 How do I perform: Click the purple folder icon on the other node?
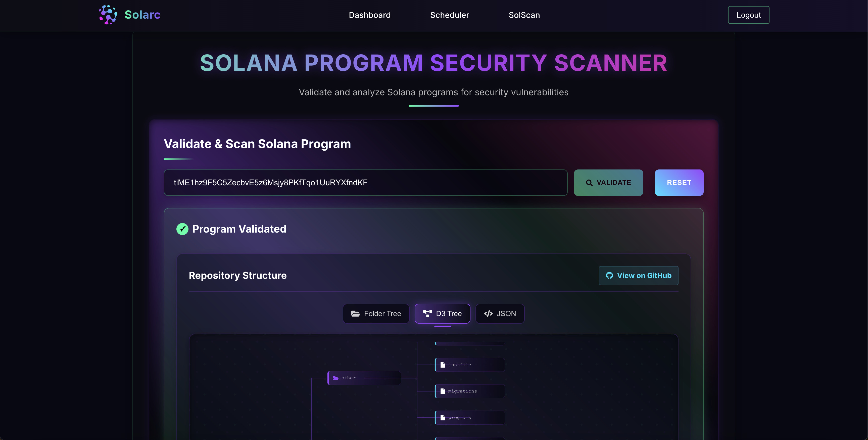(x=335, y=378)
